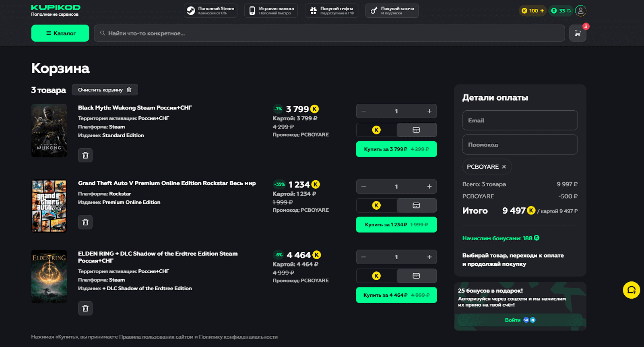Select K coin payment for ELDEN RING
Viewport: 644px width, 347px height.
point(376,276)
